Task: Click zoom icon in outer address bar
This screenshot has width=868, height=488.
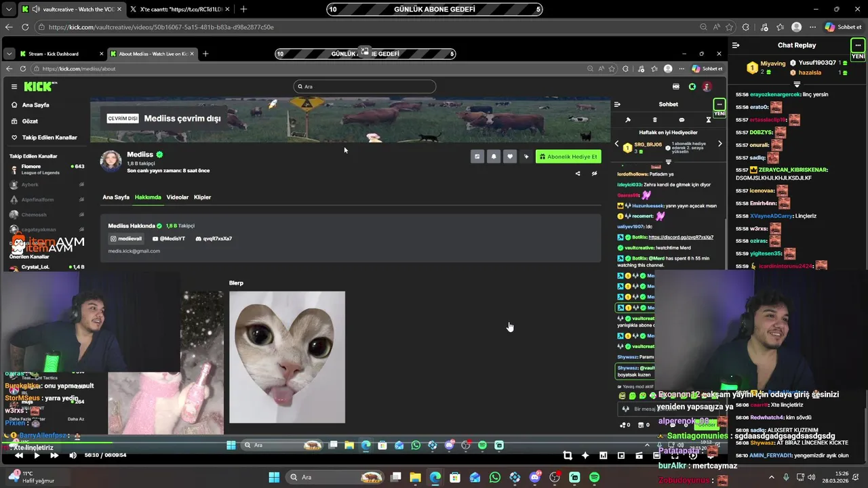Action: [703, 27]
